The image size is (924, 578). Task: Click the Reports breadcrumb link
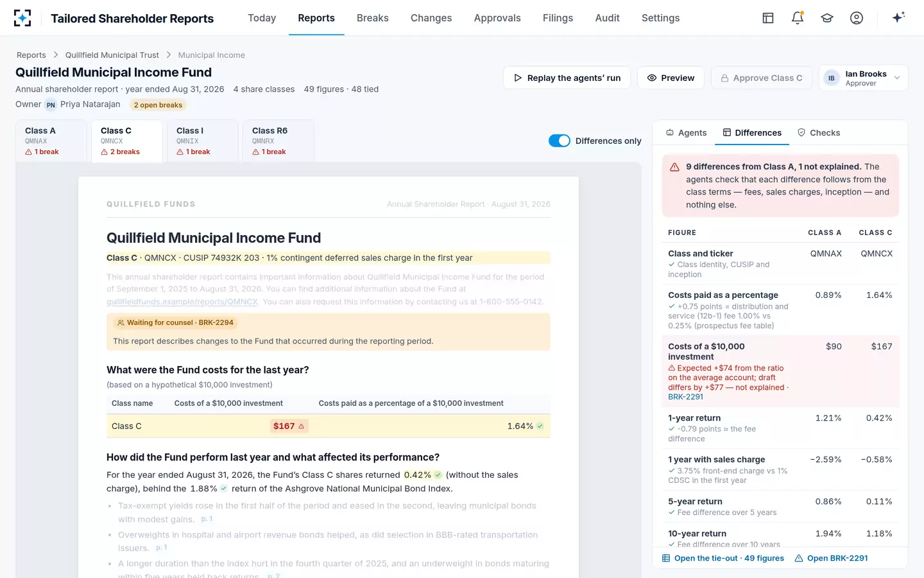coord(31,55)
